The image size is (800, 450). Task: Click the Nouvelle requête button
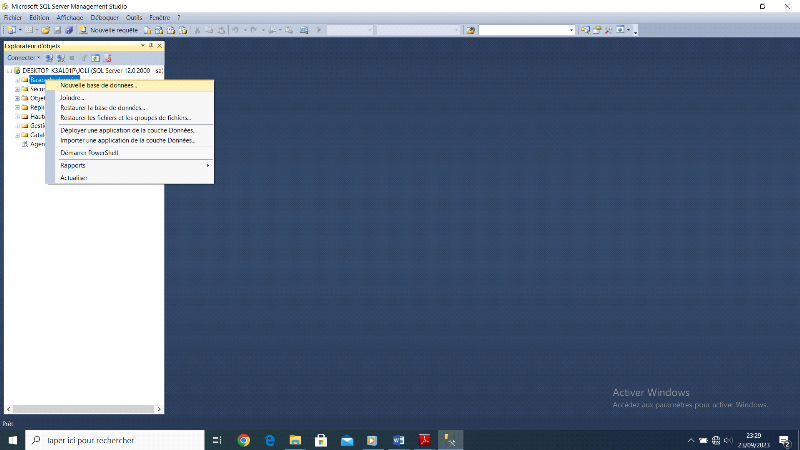coord(109,30)
